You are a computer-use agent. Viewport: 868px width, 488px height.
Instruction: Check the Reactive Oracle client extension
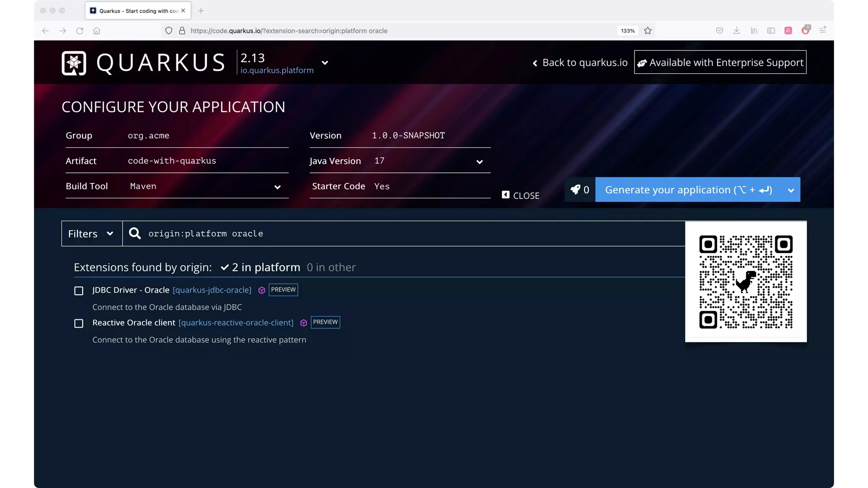[x=79, y=323]
